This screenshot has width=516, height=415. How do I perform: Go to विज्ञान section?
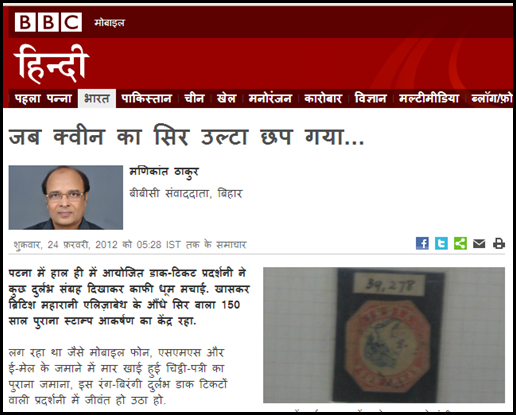[370, 99]
